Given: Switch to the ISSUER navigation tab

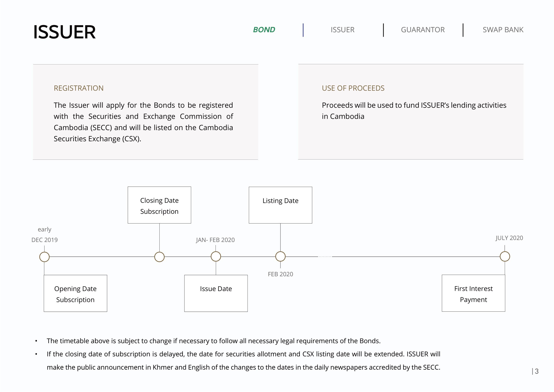Looking at the screenshot, I should click(x=342, y=30).
